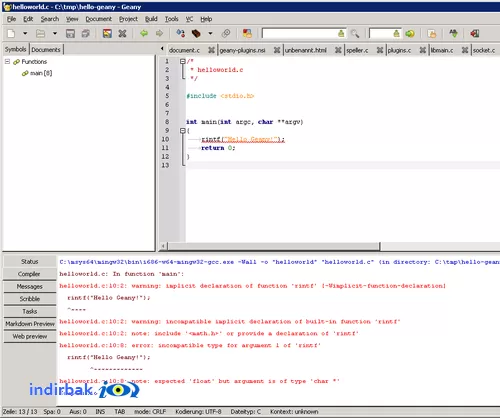Click the color chooser icon

(247, 33)
